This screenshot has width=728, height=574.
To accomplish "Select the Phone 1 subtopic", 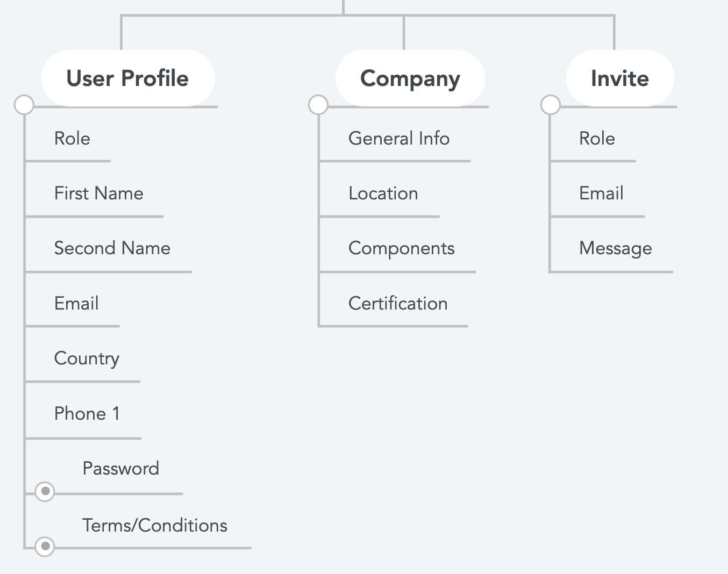I will coord(87,414).
